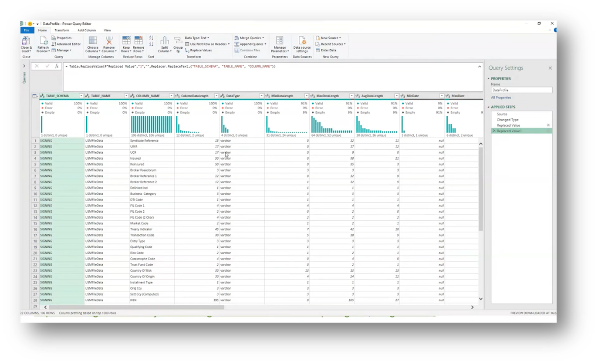The height and width of the screenshot is (364, 598).
Task: Click the Remove Columns icon
Action: pos(109,40)
